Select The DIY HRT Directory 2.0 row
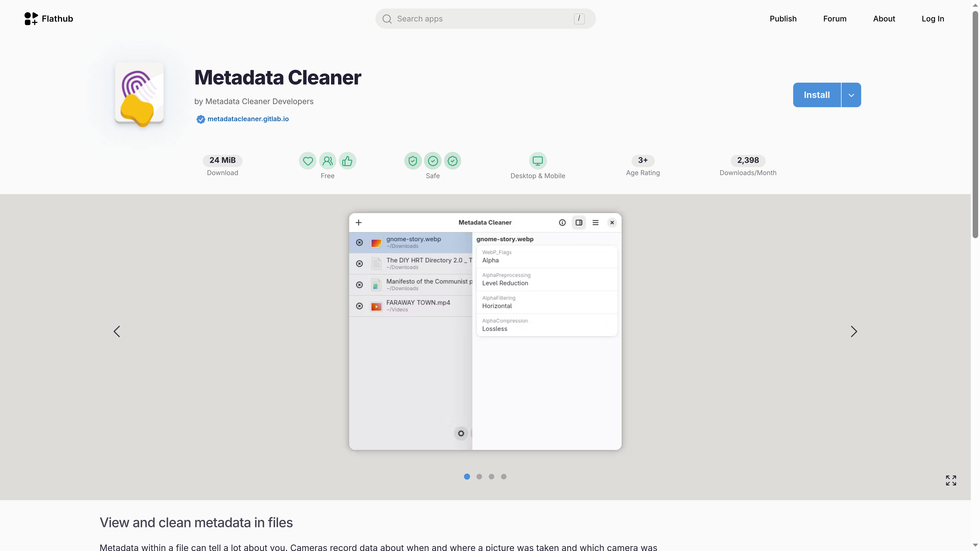 click(x=411, y=264)
